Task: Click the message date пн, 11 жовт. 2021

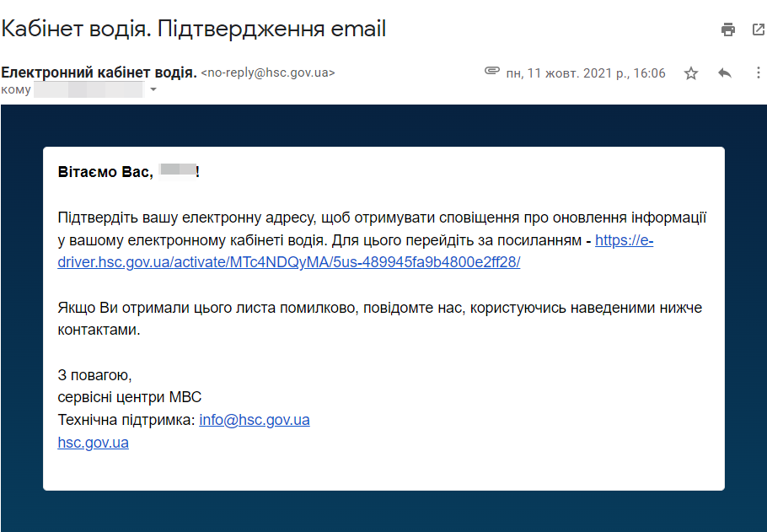Action: pyautogui.click(x=586, y=73)
